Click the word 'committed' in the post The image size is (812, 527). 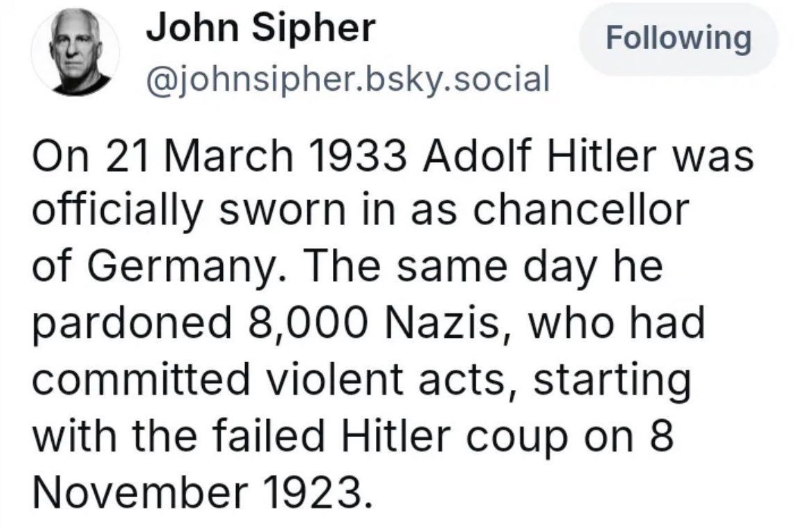pyautogui.click(x=141, y=379)
